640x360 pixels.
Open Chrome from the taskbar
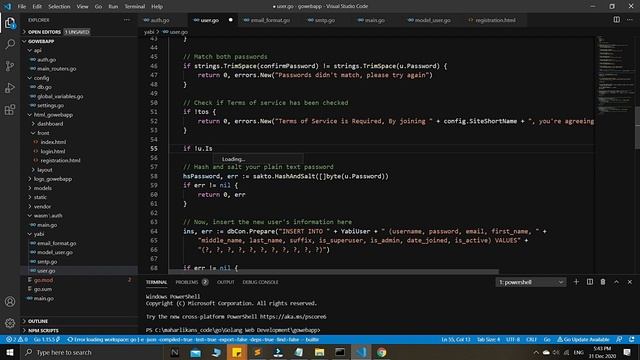(382, 352)
